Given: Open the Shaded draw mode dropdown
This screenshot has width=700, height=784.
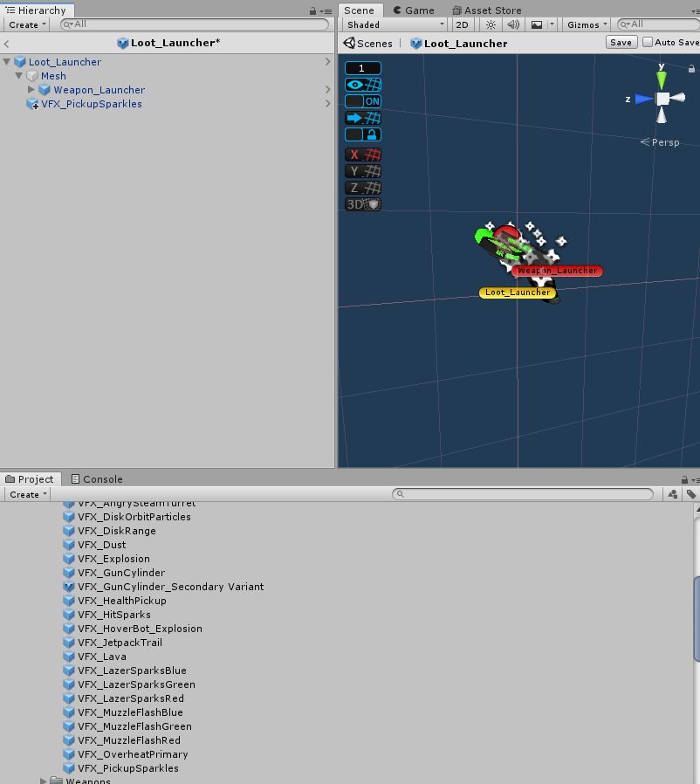Looking at the screenshot, I should (393, 24).
